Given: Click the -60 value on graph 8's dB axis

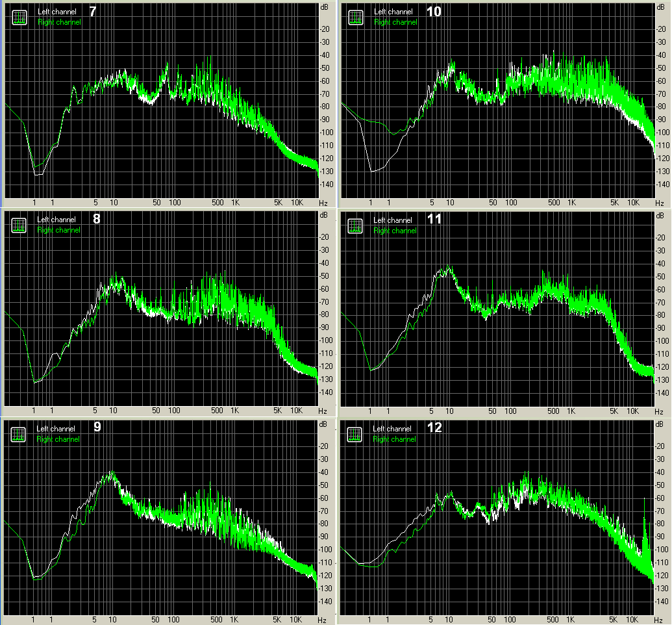Looking at the screenshot, I should tap(324, 288).
